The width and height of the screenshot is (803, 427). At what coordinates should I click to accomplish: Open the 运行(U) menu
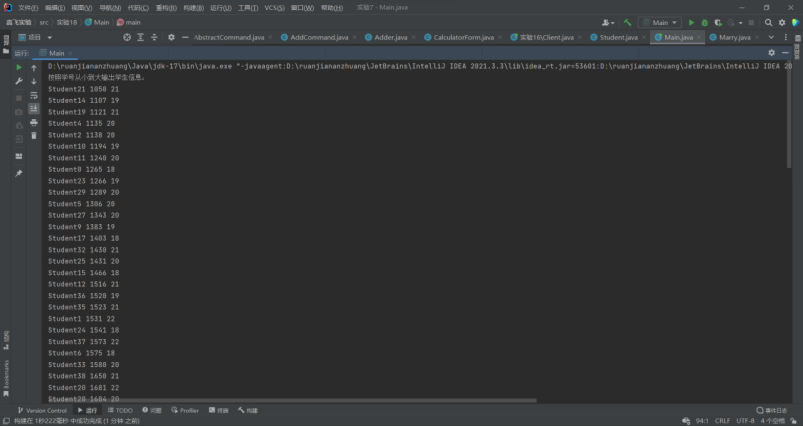(221, 8)
